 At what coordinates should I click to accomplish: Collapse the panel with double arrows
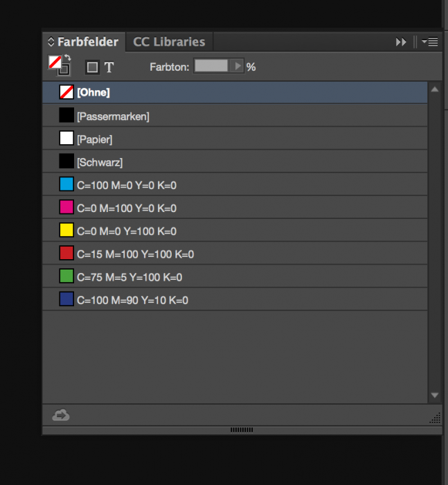[x=401, y=42]
